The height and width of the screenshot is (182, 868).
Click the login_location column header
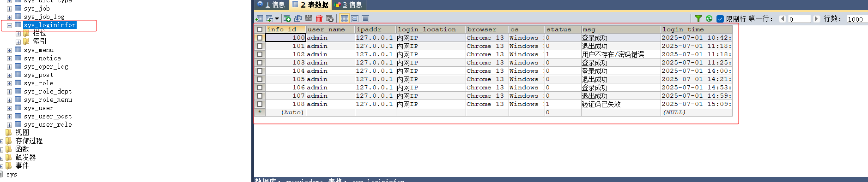(x=431, y=29)
